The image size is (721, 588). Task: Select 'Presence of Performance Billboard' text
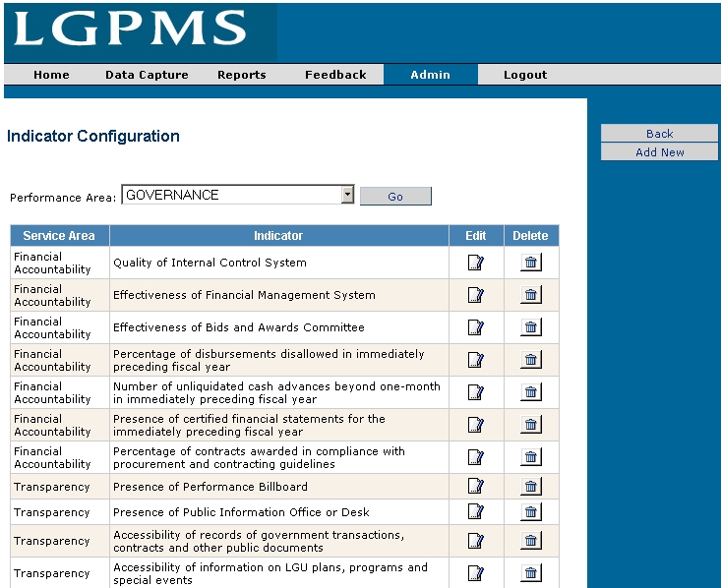[x=210, y=487]
